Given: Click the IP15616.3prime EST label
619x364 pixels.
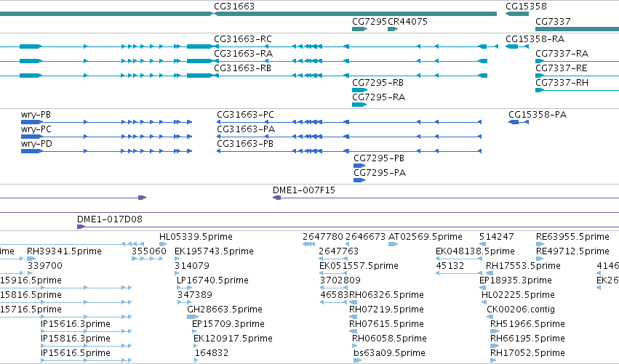Looking at the screenshot, I should point(76,324).
